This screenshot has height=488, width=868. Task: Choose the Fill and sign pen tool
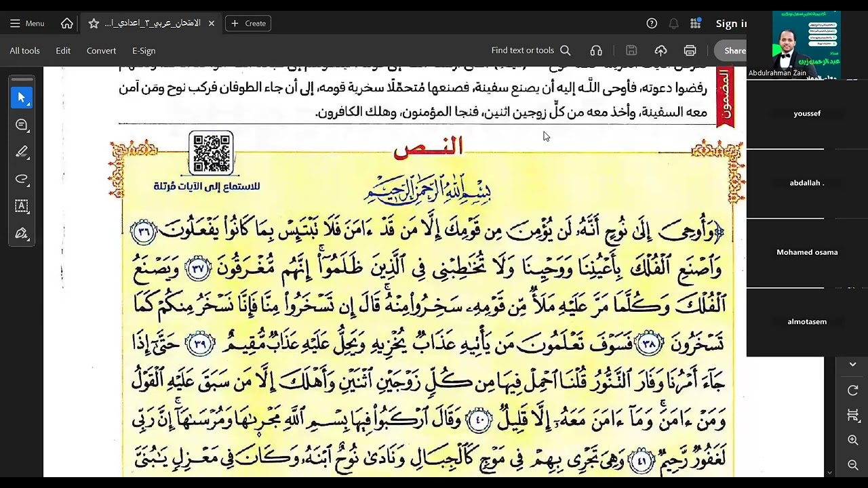coord(22,234)
